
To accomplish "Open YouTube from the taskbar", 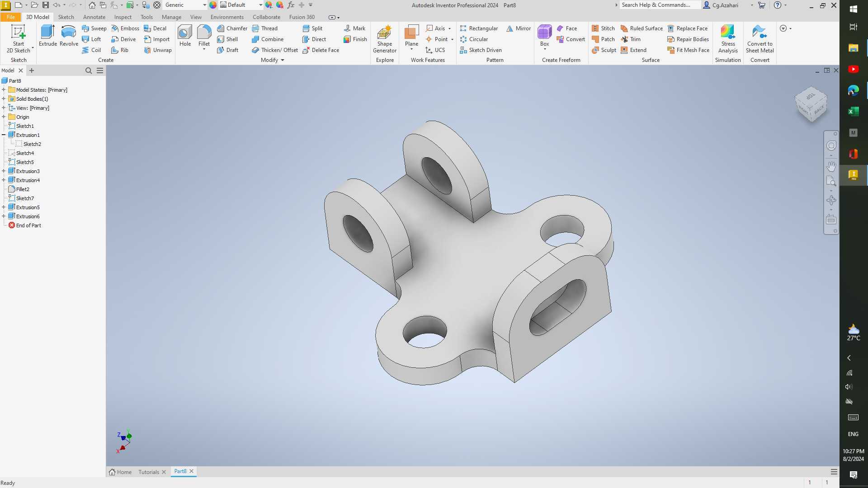I will point(854,69).
